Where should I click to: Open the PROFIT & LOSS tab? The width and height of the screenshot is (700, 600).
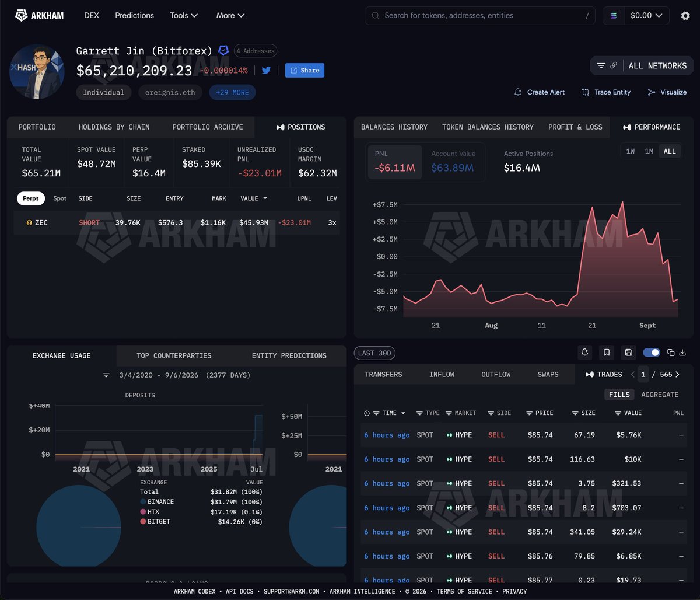[575, 127]
